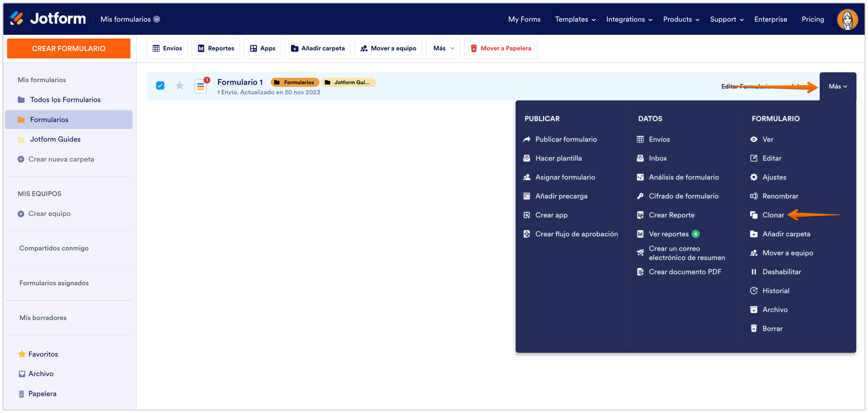Click the Ajustes gear icon
868x413 pixels.
pyautogui.click(x=754, y=177)
